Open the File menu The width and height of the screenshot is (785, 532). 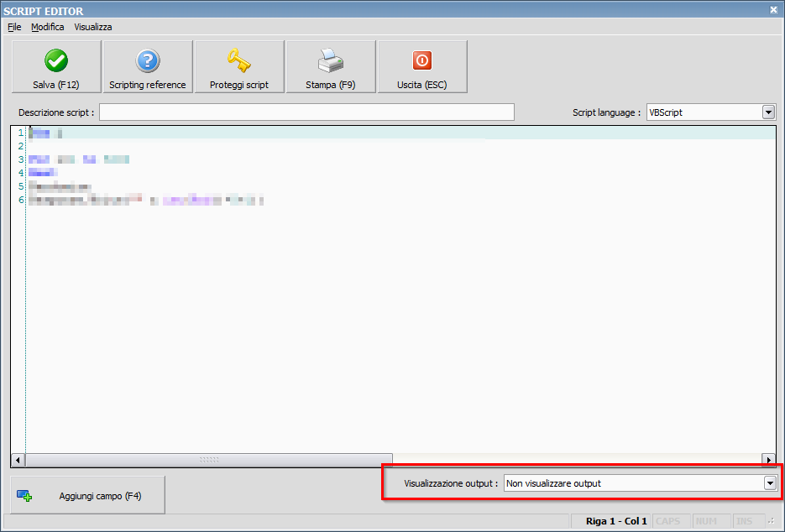[x=14, y=27]
